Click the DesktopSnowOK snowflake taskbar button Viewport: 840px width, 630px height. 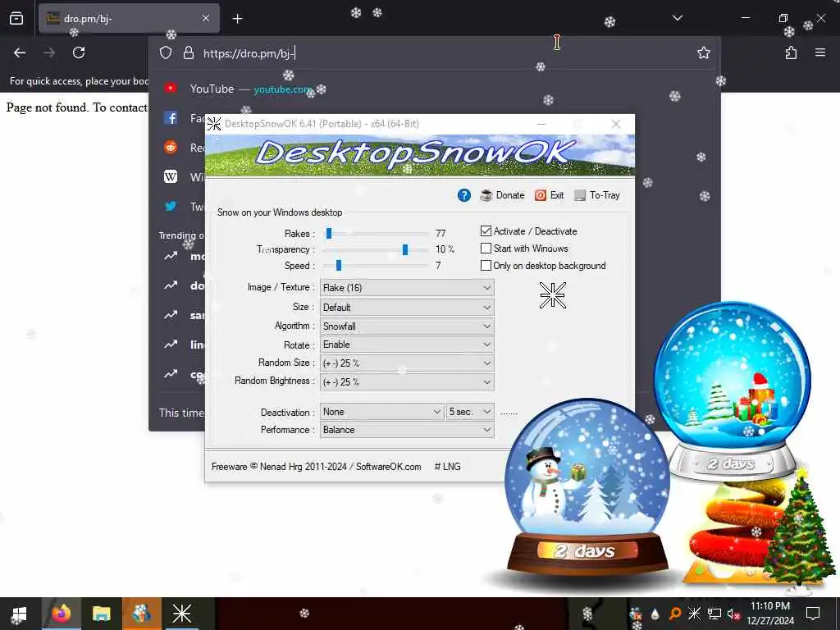click(x=181, y=614)
